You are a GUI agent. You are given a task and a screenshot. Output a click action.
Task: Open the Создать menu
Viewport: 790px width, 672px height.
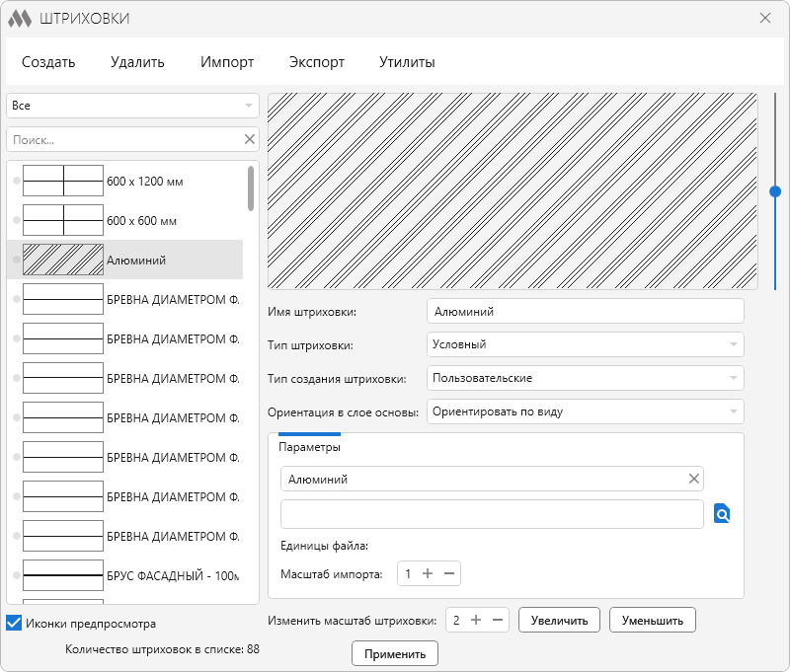point(48,62)
